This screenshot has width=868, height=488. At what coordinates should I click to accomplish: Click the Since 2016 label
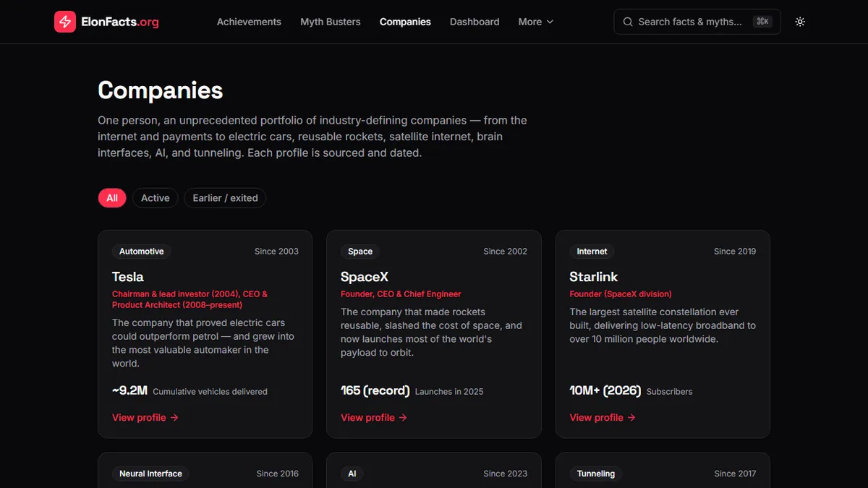278,474
